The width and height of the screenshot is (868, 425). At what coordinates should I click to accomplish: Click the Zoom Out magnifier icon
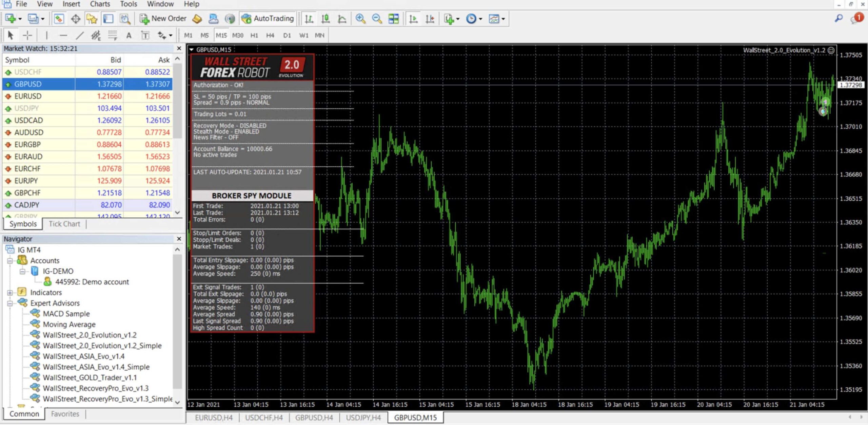pyautogui.click(x=377, y=19)
